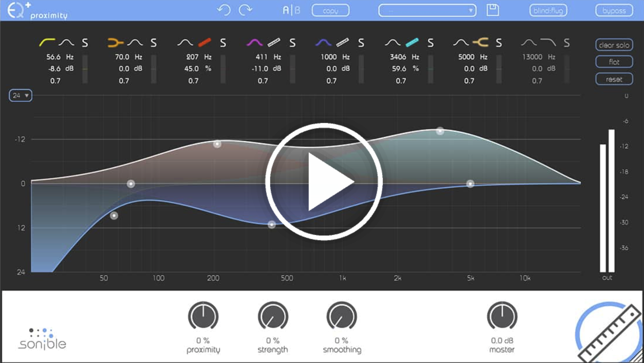Click the gain slider beside the 70 Hz band
The height and width of the screenshot is (363, 644).
pyautogui.click(x=154, y=69)
